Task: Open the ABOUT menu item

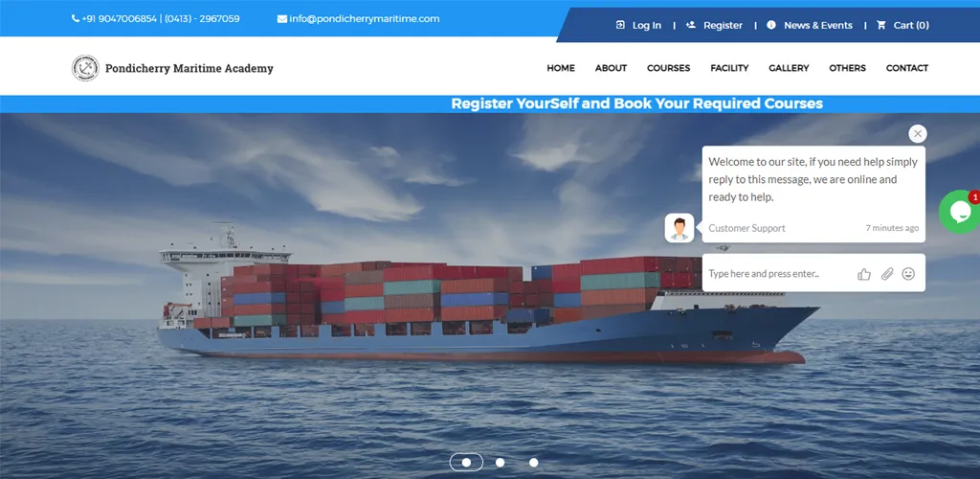Action: click(x=611, y=68)
